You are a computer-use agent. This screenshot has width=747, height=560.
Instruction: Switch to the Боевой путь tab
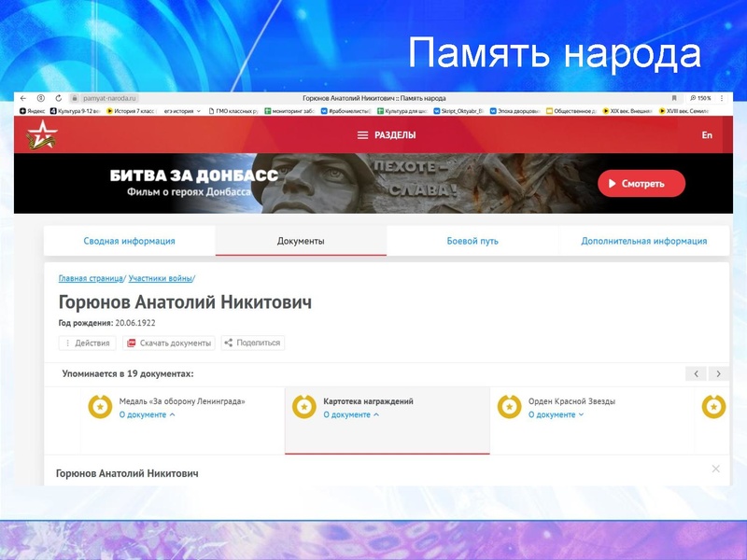coord(472,240)
